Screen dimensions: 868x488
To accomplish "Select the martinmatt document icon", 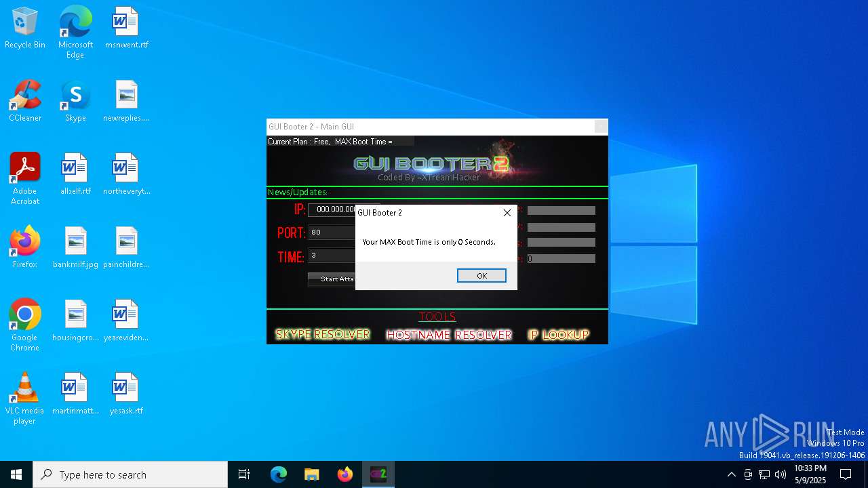I will point(75,394).
